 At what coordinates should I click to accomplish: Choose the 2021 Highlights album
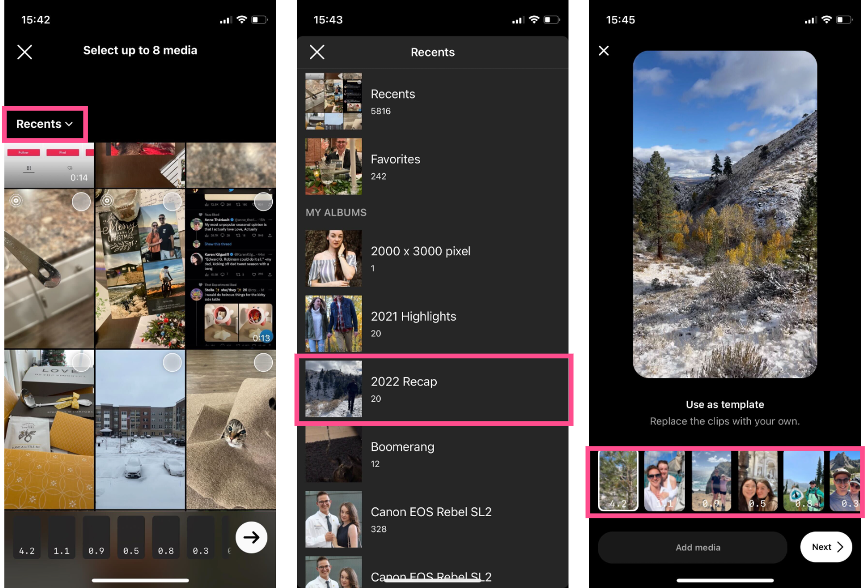tap(433, 324)
